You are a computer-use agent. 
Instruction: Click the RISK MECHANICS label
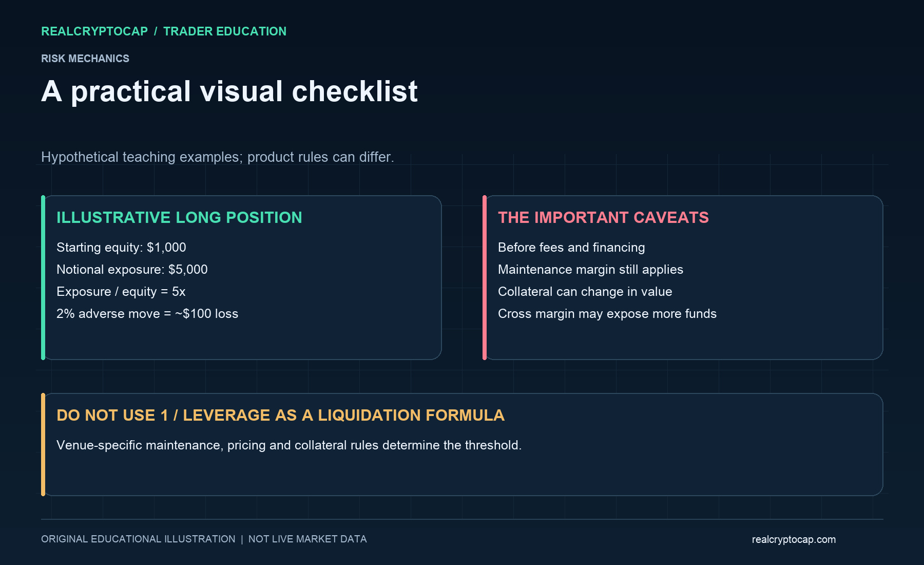tap(85, 59)
